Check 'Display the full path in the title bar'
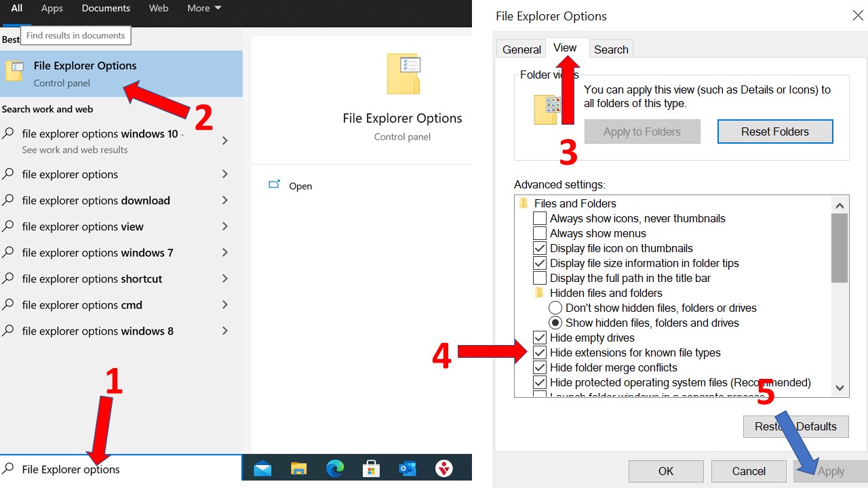Image resolution: width=868 pixels, height=488 pixels. click(x=540, y=278)
